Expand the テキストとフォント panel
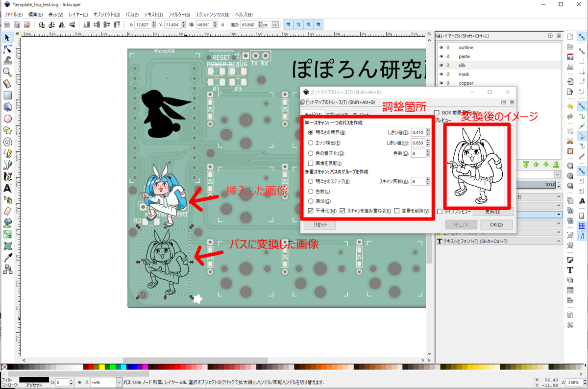588x389 pixels. pos(490,240)
